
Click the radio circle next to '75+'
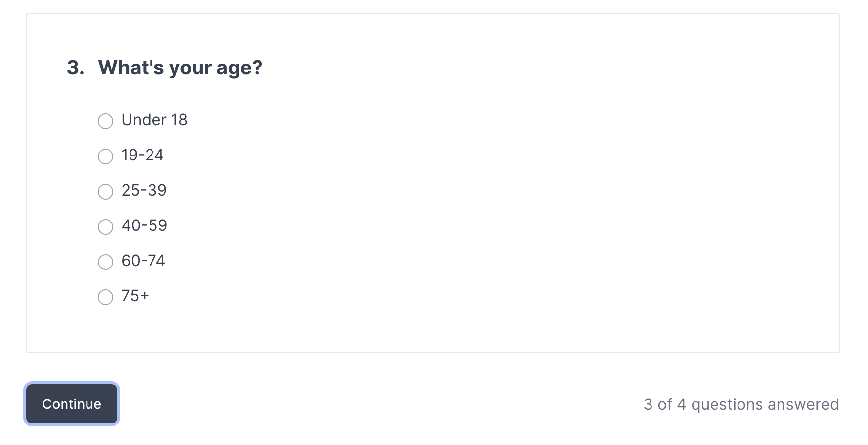coord(105,297)
